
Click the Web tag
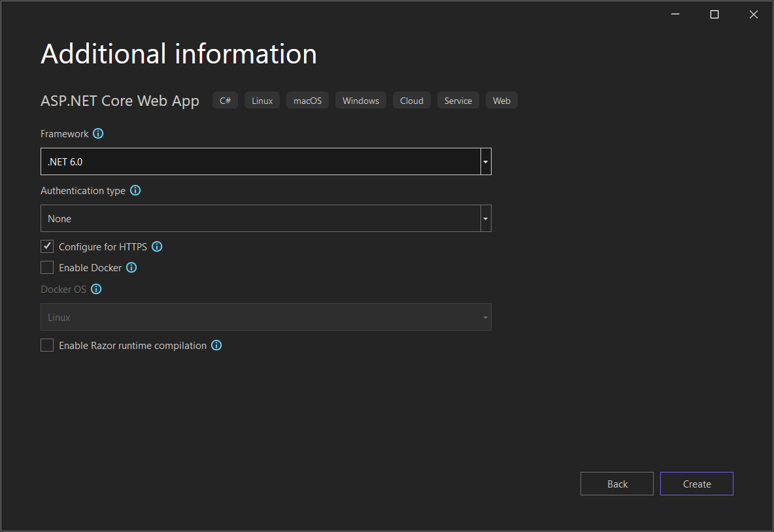pos(501,100)
